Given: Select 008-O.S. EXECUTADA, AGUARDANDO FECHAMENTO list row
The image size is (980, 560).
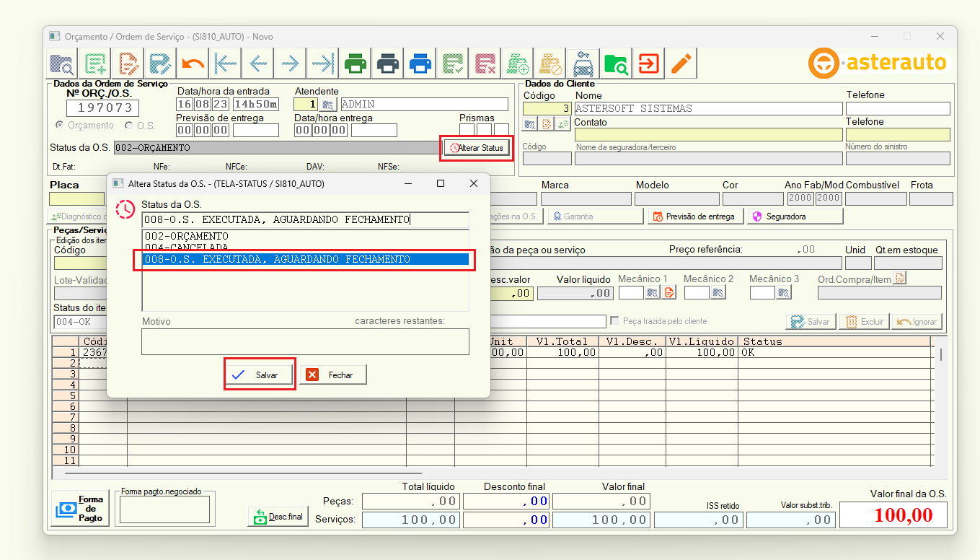Looking at the screenshot, I should click(x=305, y=259).
